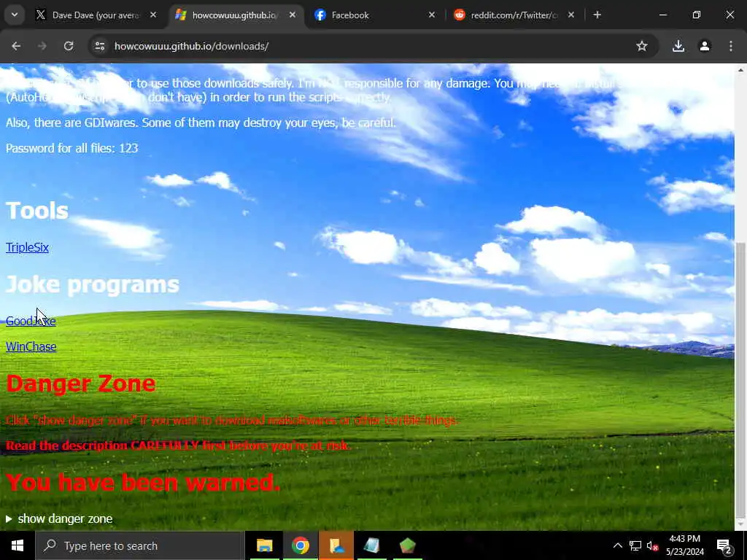The image size is (747, 560).
Task: Reload the current page
Action: pos(69,46)
